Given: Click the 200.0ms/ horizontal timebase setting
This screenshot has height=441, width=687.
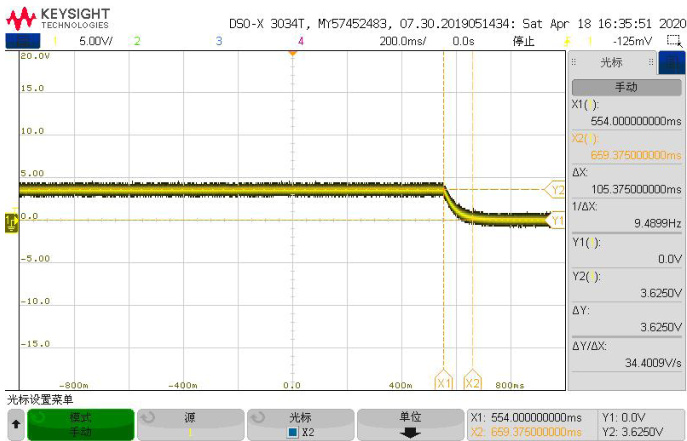Looking at the screenshot, I should 403,41.
